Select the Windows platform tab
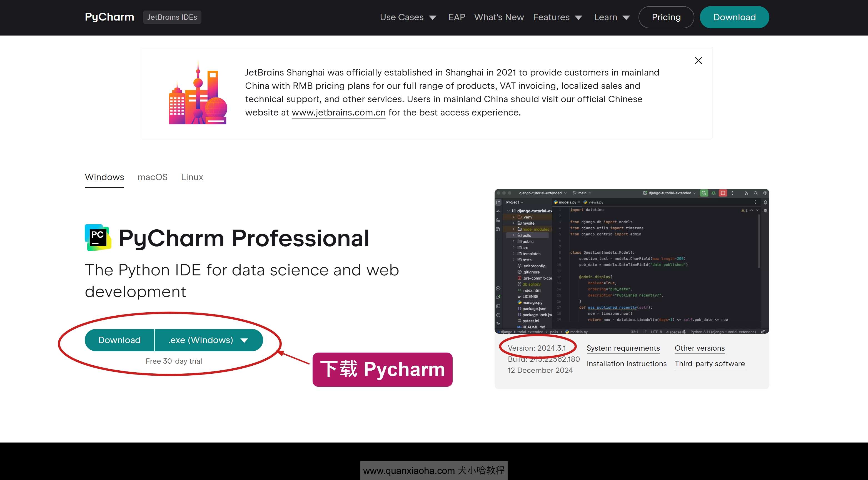This screenshot has width=868, height=480. [104, 177]
